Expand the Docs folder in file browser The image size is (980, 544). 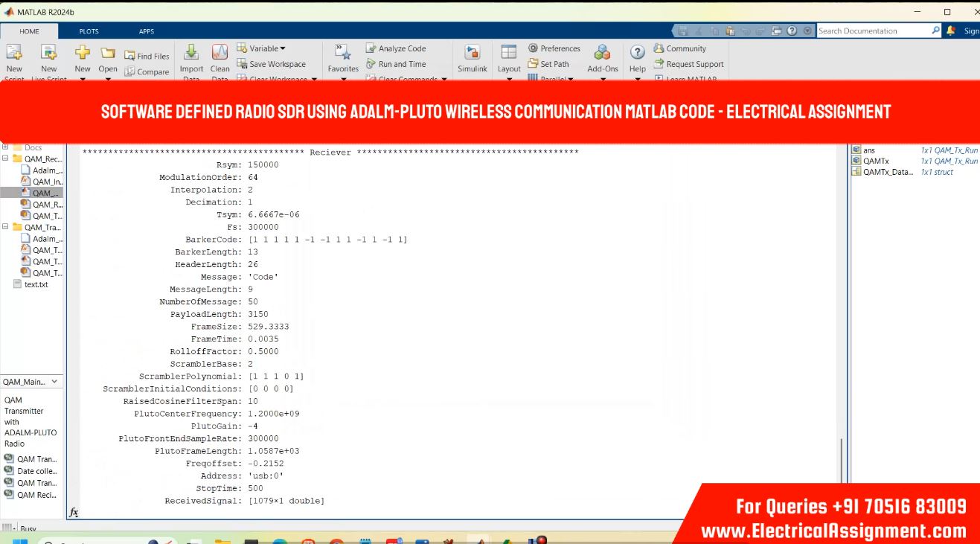(x=6, y=147)
